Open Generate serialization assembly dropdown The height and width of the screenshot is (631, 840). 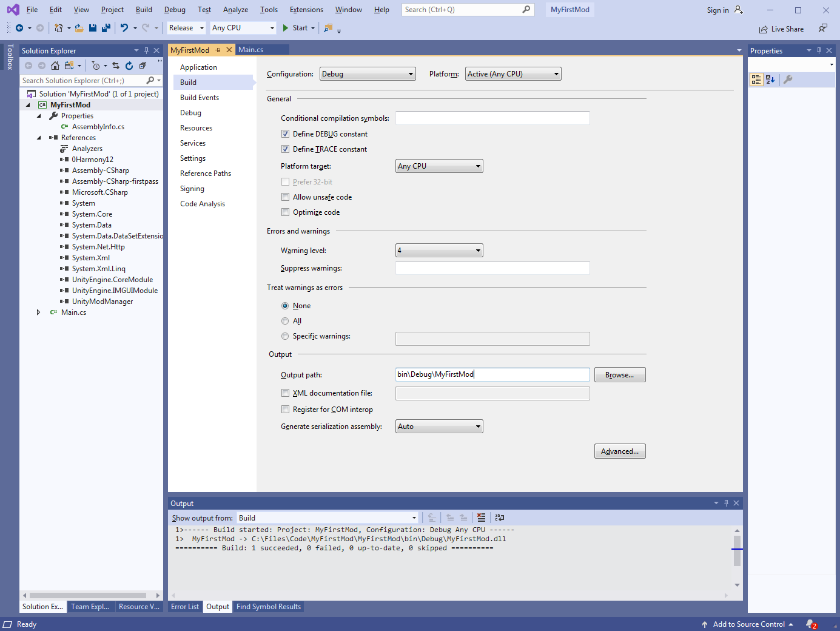coord(440,427)
